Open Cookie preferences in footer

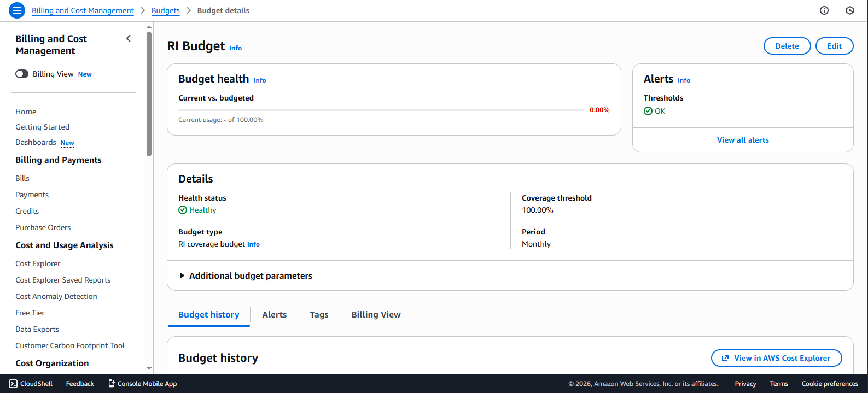830,384
